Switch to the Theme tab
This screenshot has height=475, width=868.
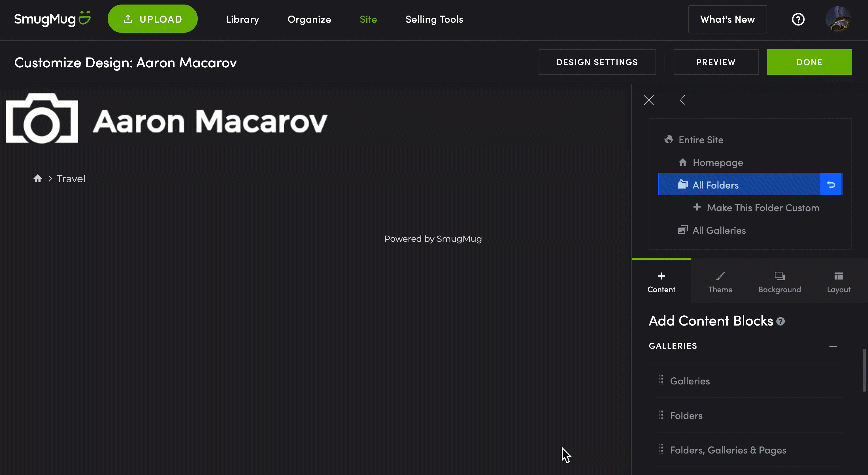tap(720, 282)
